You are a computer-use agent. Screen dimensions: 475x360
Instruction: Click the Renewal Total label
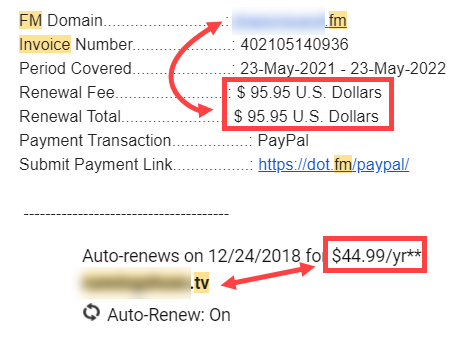[70, 116]
